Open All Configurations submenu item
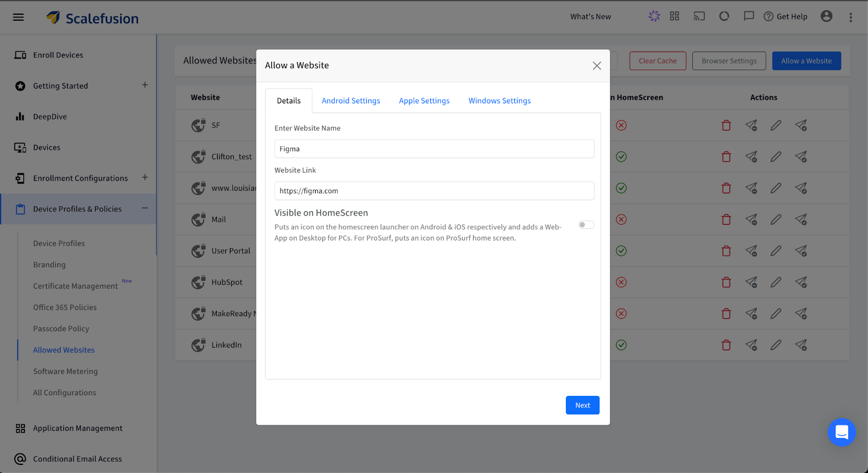 [64, 393]
